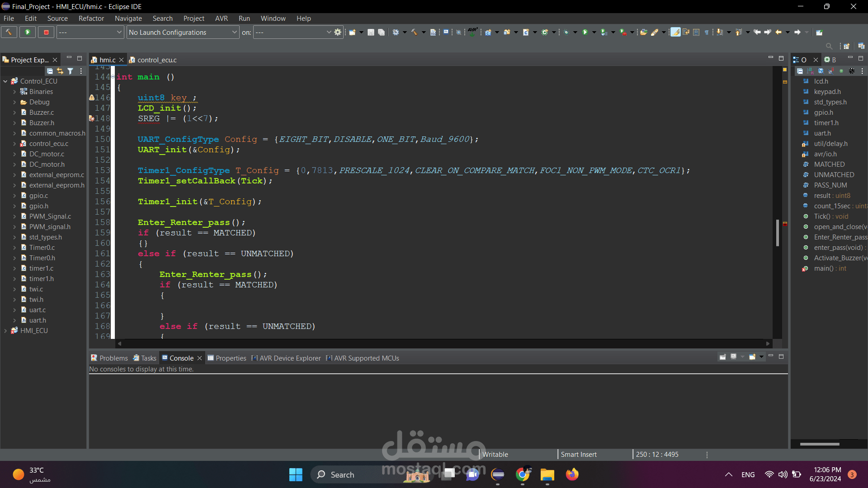Image resolution: width=868 pixels, height=488 pixels.
Task: Click the launch configuration settings gear
Action: click(x=338, y=32)
